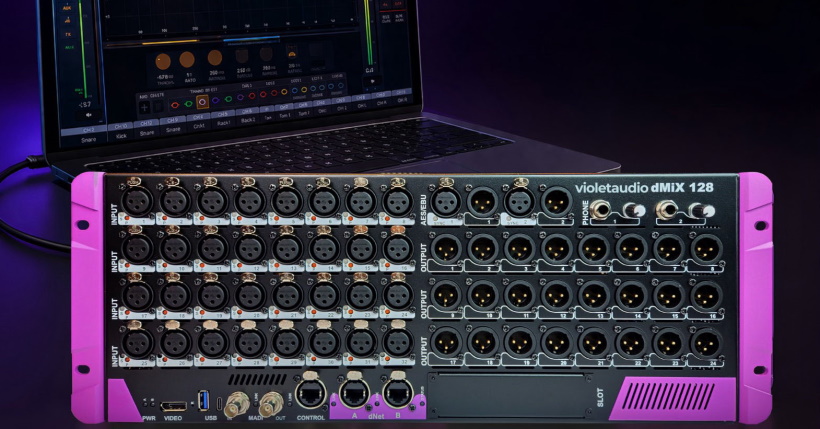Click the CONTROL network port
Viewport: 820px width, 429px height.
(311, 393)
